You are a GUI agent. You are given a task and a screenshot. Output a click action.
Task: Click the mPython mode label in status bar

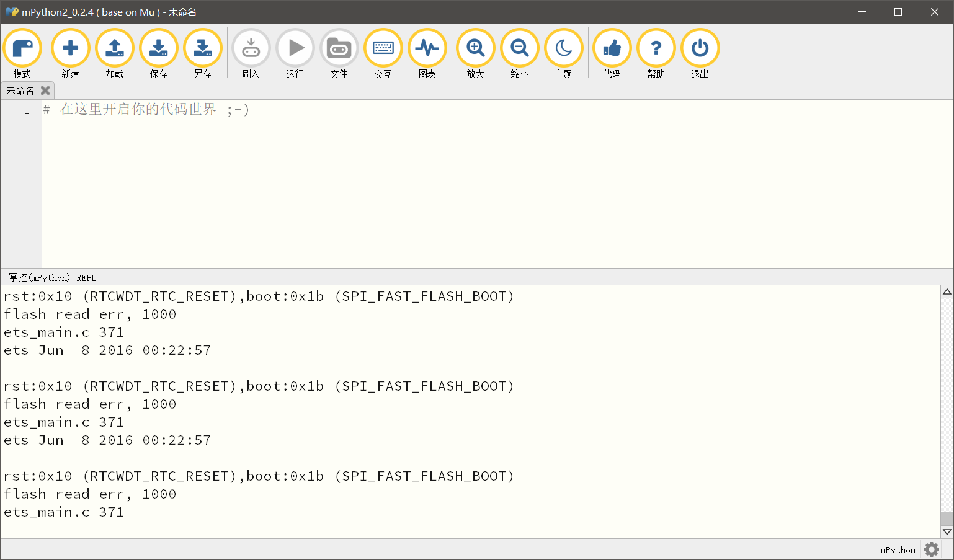898,550
